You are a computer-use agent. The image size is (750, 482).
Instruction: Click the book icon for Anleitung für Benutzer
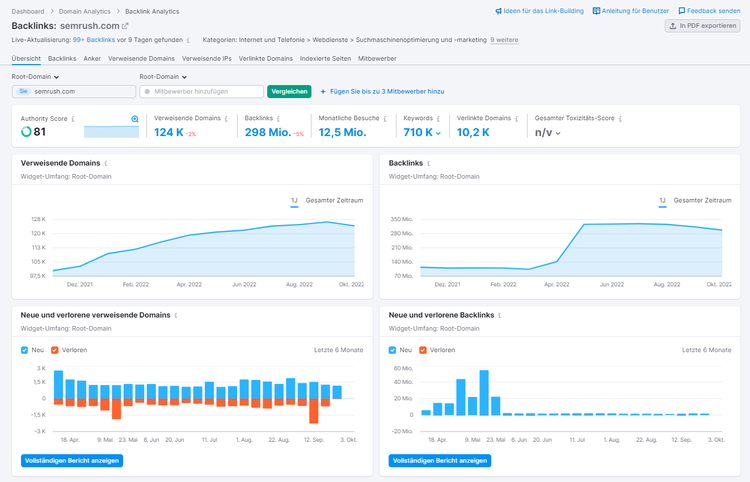pyautogui.click(x=596, y=11)
